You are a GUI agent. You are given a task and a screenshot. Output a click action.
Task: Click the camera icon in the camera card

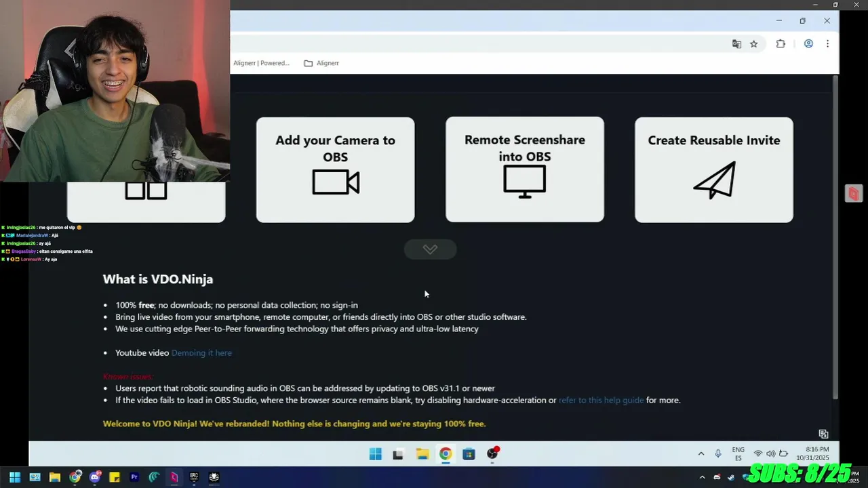click(336, 182)
